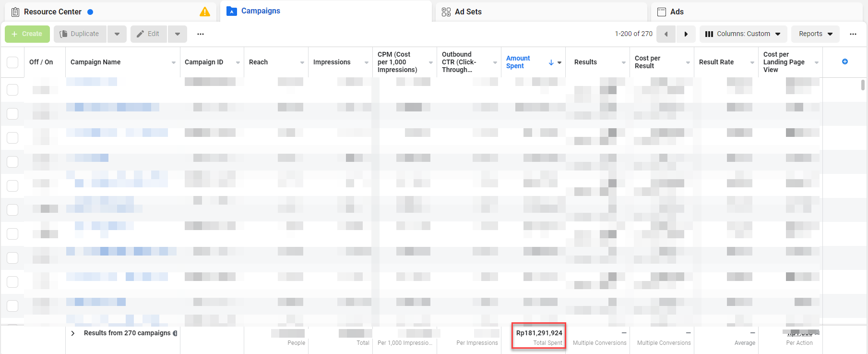The height and width of the screenshot is (354, 868).
Task: Toggle the select-all campaigns checkbox
Action: (x=12, y=62)
